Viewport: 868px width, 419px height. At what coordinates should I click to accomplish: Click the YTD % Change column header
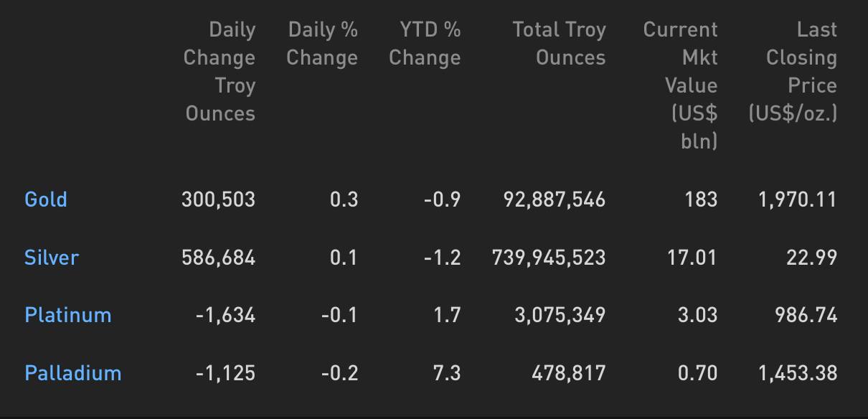425,44
